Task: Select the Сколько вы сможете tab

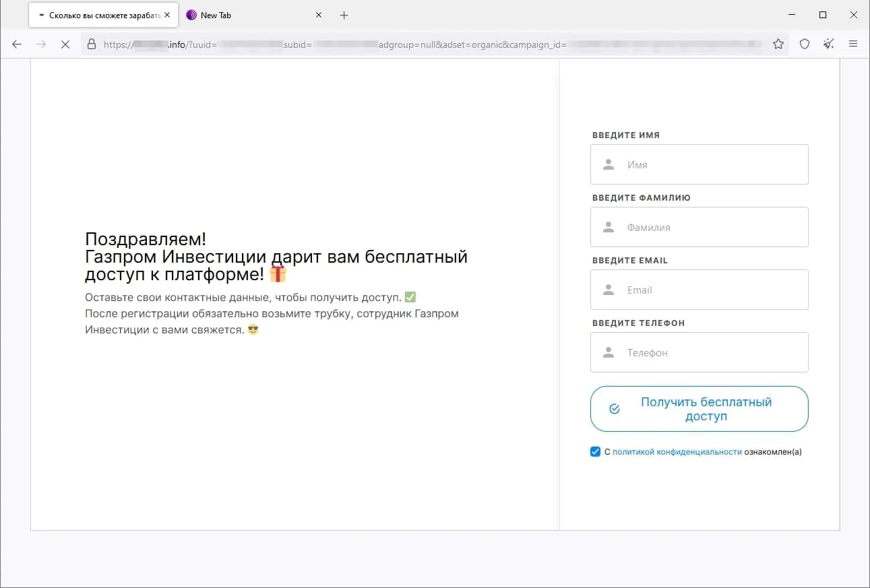Action: [x=101, y=15]
